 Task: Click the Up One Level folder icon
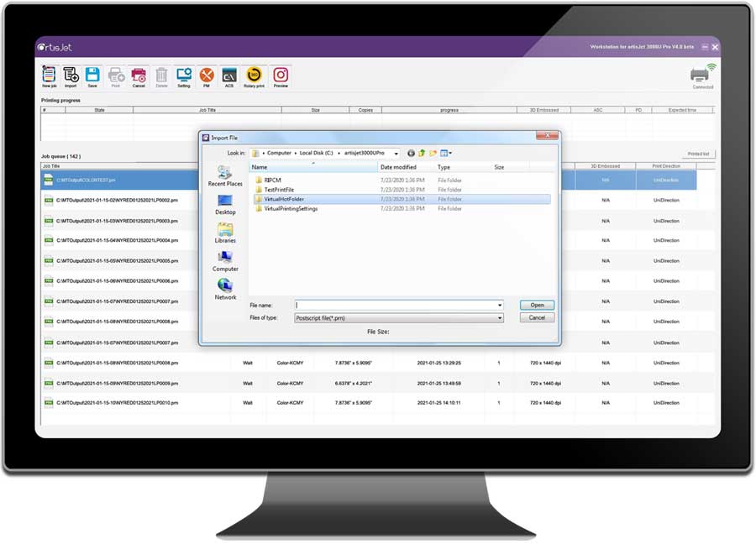point(423,153)
